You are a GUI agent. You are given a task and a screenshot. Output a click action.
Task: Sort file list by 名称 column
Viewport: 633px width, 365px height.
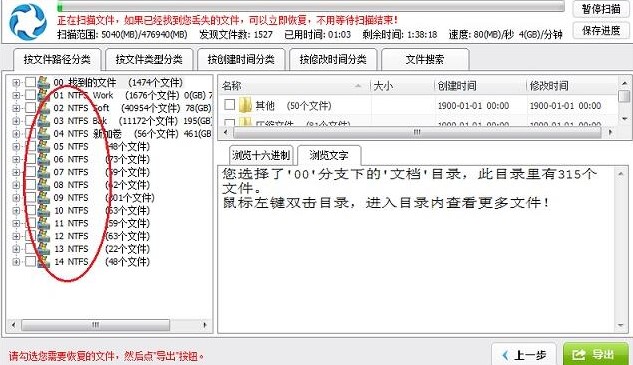pos(294,86)
